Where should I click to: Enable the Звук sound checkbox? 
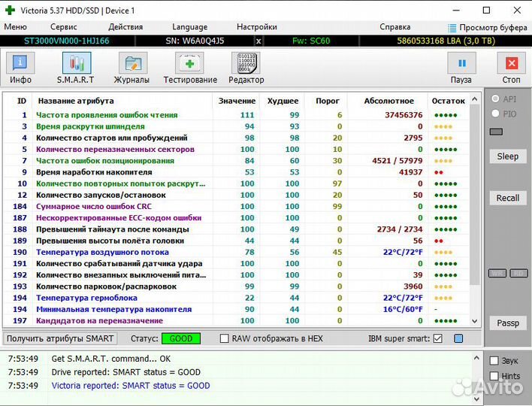494,360
